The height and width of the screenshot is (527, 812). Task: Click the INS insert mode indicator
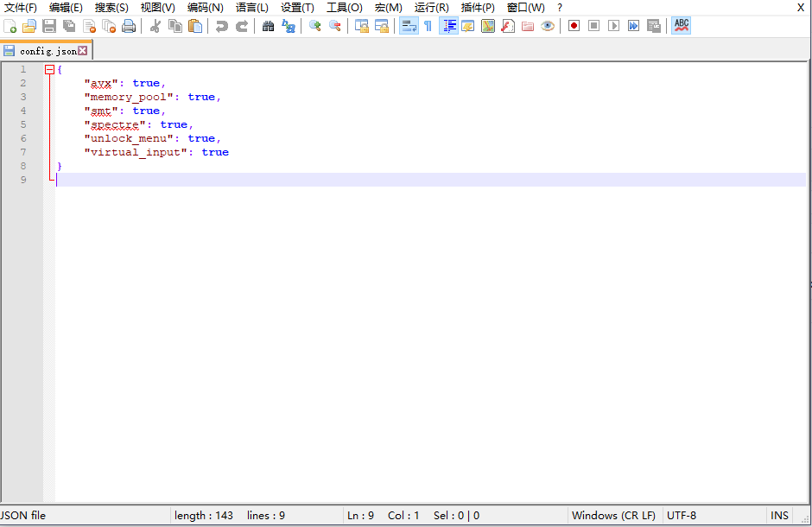point(779,516)
